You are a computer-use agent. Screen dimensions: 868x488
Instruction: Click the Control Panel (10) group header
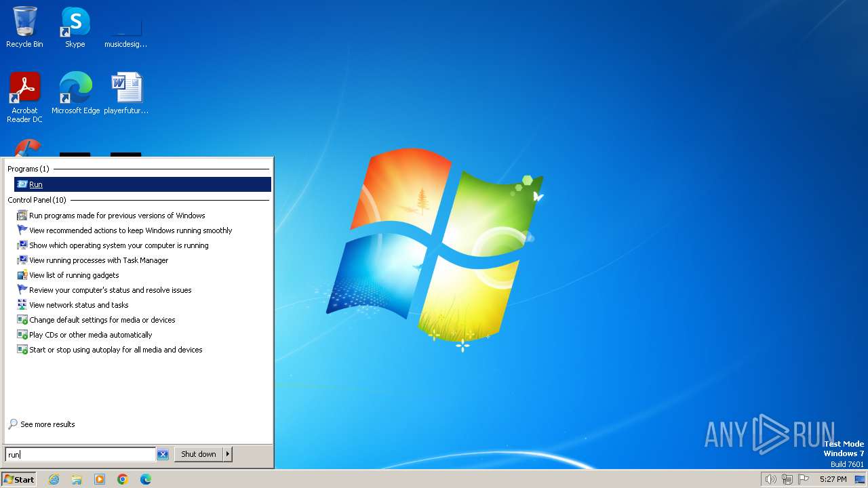(37, 200)
